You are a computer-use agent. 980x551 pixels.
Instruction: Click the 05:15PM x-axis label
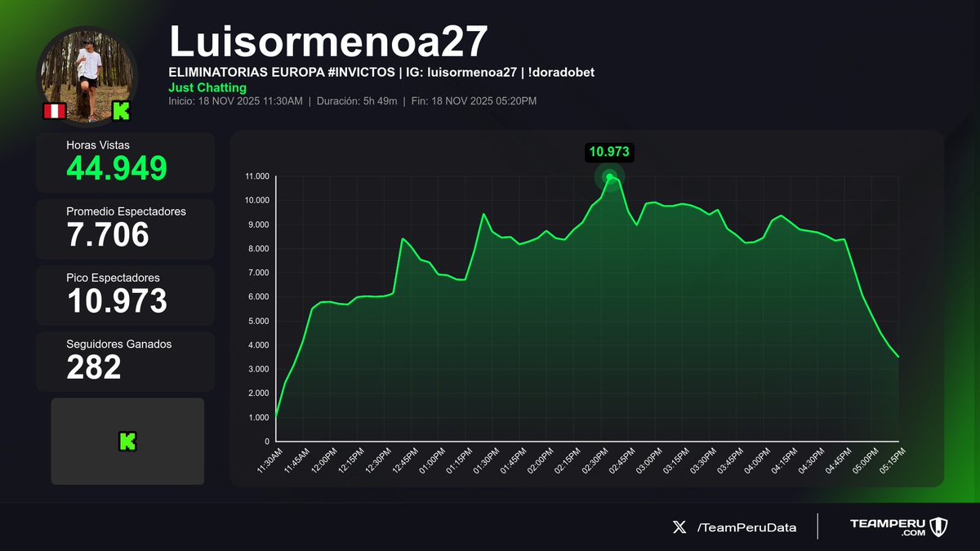pyautogui.click(x=893, y=460)
